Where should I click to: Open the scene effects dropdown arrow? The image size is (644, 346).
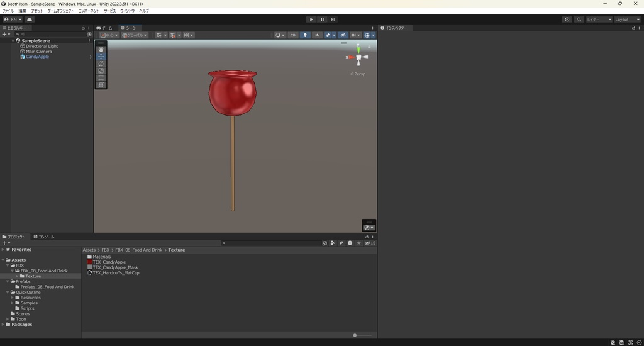pos(334,35)
